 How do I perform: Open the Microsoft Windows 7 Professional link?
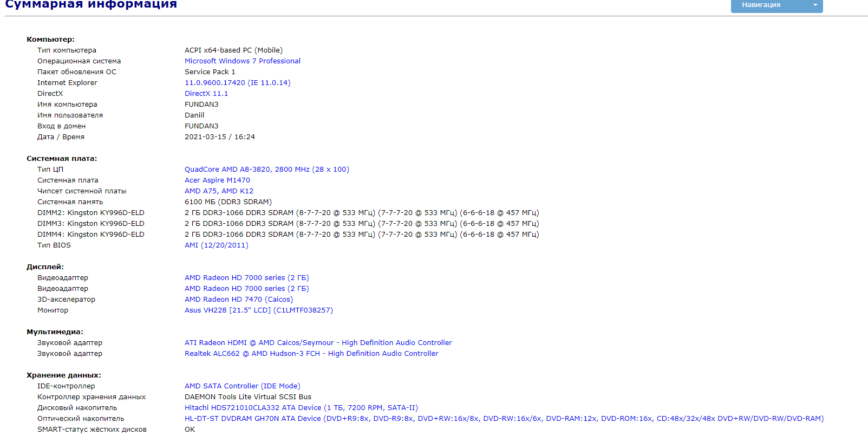coord(243,61)
